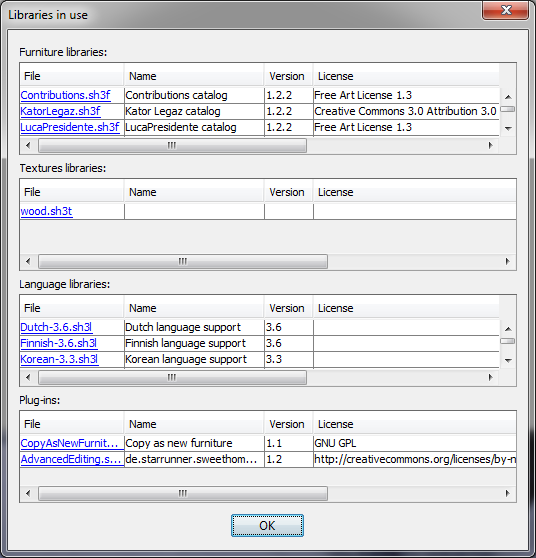The height and width of the screenshot is (558, 536).
Task: Click left arrow of textures libraries horizontal scrollbar
Action: coord(28,262)
